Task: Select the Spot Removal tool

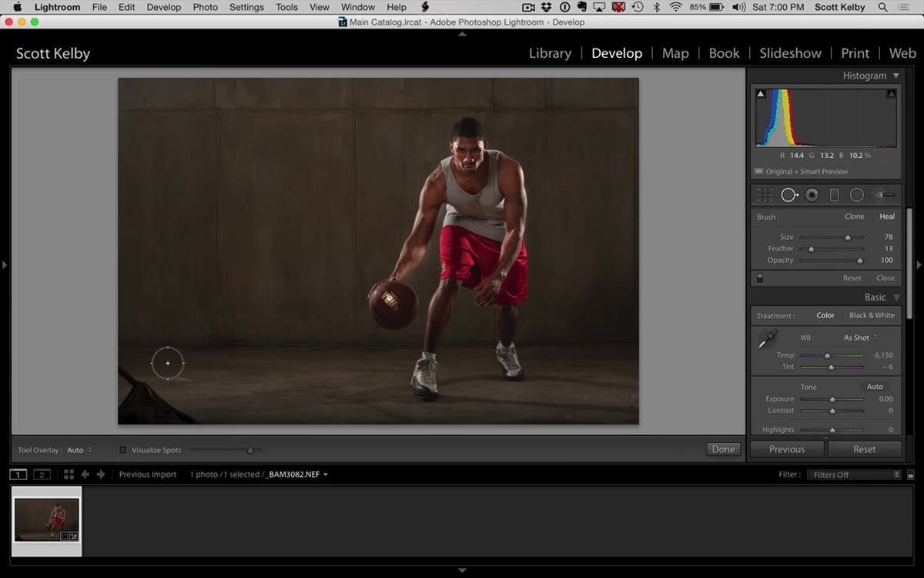Action: (x=789, y=195)
